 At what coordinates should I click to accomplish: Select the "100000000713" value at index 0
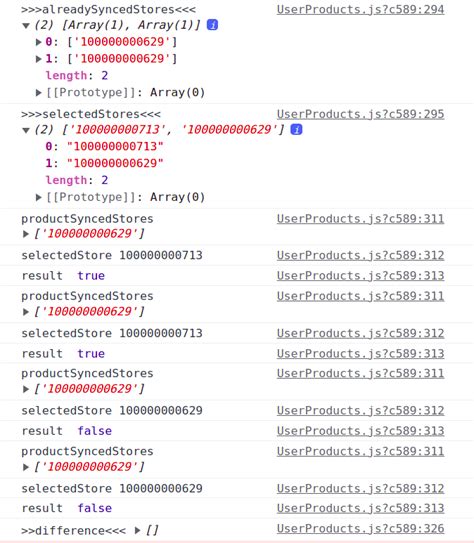115,146
